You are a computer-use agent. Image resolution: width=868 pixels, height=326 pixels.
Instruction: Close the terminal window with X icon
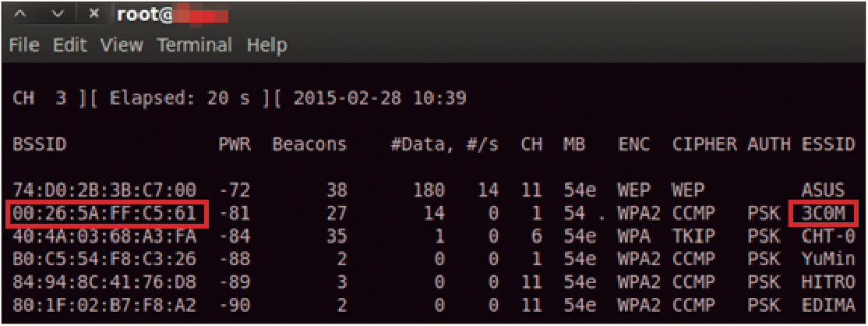tap(94, 14)
